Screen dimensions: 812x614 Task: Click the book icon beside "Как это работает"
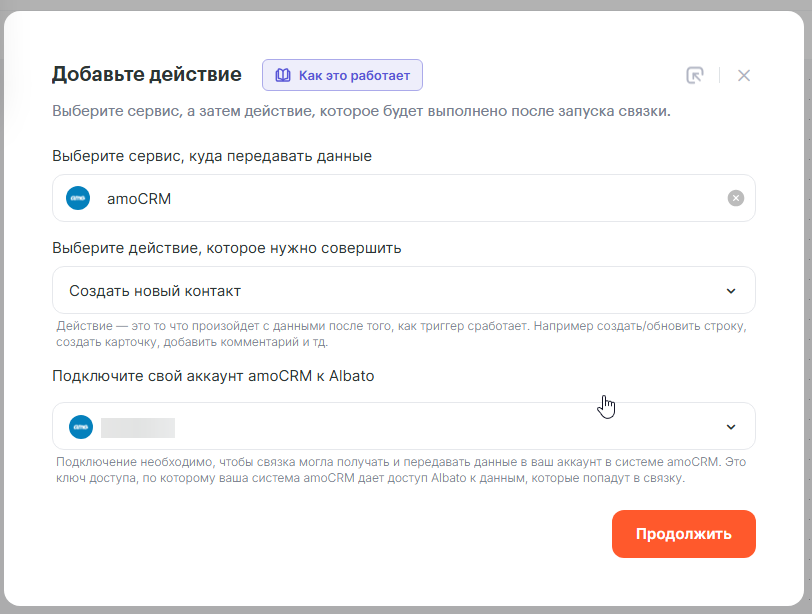283,75
